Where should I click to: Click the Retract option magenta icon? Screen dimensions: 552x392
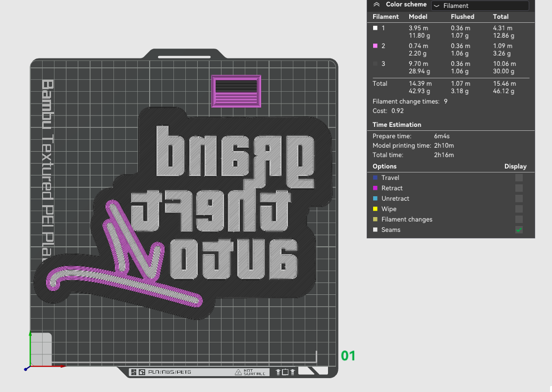375,188
